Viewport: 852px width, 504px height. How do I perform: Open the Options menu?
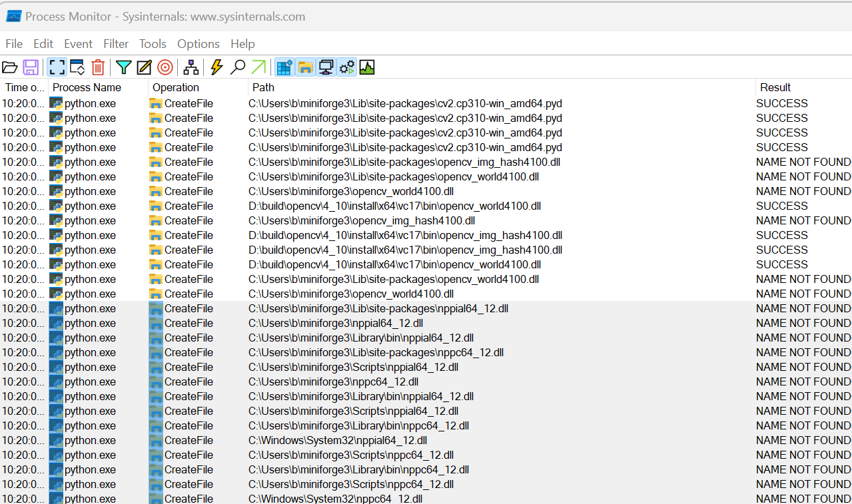(198, 44)
